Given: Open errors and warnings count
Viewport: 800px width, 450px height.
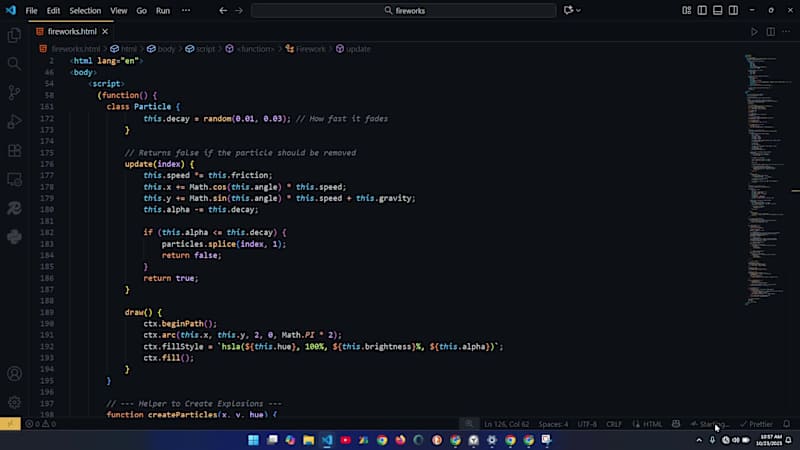Looking at the screenshot, I should 41,424.
